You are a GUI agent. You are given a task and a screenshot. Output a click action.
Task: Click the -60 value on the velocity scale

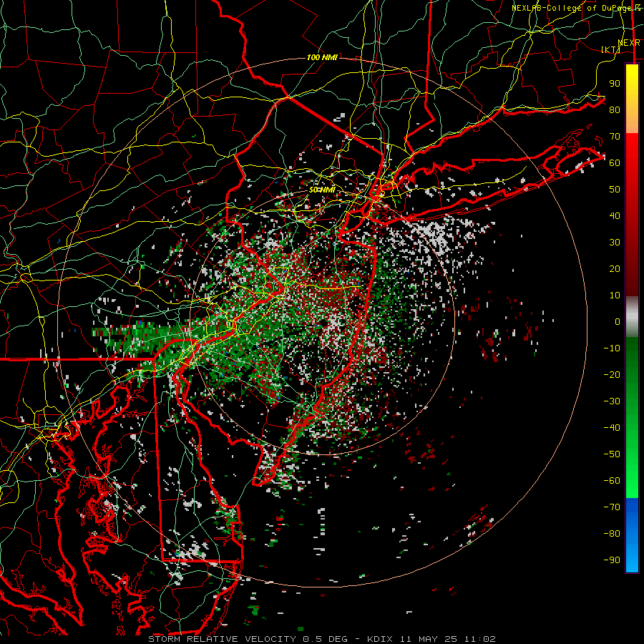tap(612, 481)
